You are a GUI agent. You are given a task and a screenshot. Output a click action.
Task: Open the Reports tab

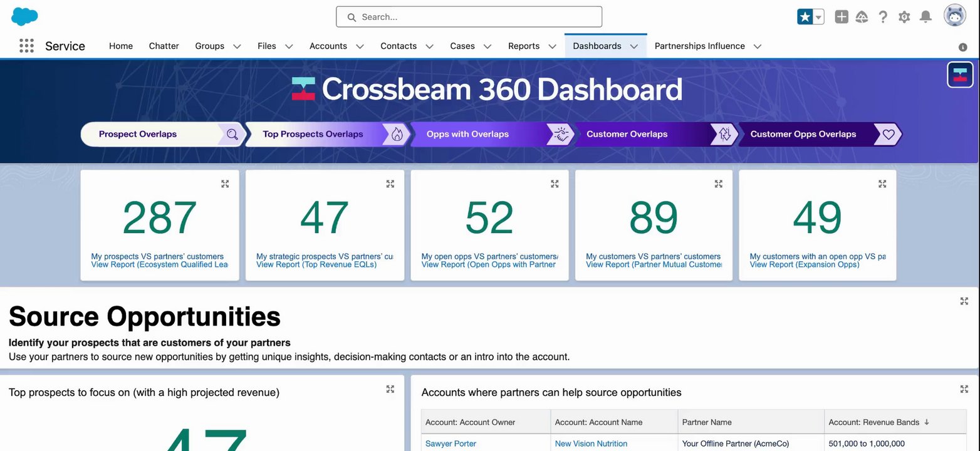[524, 46]
